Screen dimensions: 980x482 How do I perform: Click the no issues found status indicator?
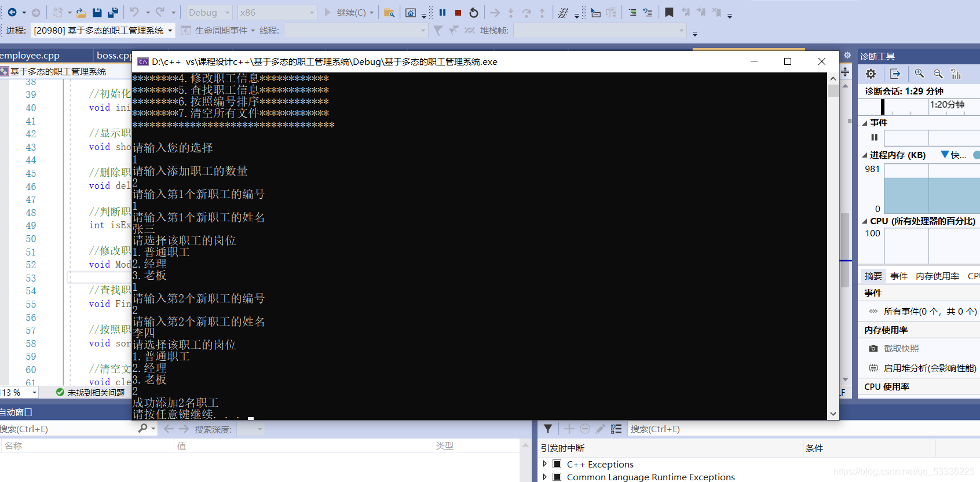[x=90, y=393]
